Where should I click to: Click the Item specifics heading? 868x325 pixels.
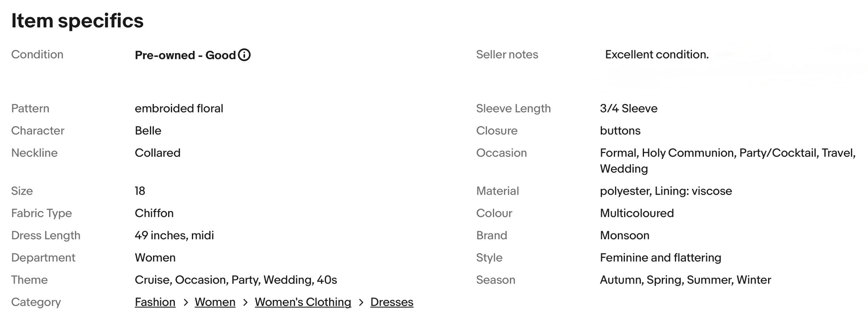click(77, 21)
